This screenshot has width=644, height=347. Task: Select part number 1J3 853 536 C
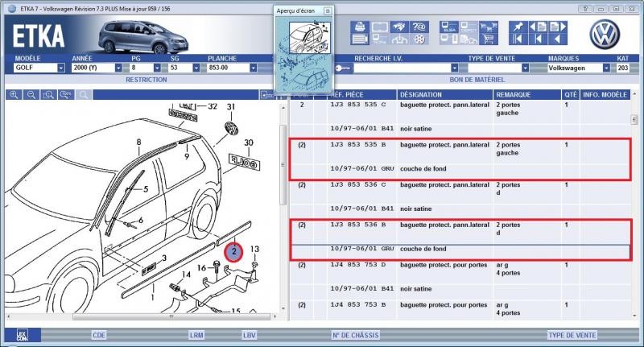357,185
